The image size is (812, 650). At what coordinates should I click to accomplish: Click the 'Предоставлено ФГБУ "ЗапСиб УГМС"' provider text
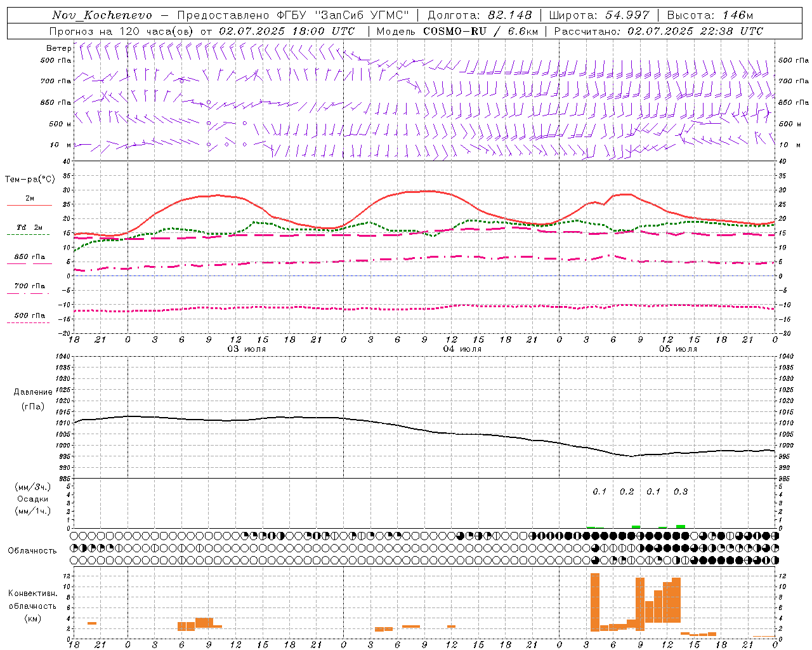click(x=293, y=15)
